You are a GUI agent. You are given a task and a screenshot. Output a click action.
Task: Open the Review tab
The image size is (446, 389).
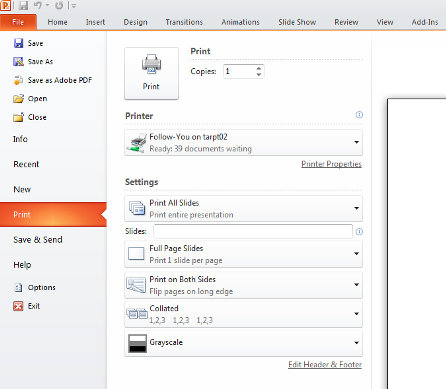[x=346, y=22]
